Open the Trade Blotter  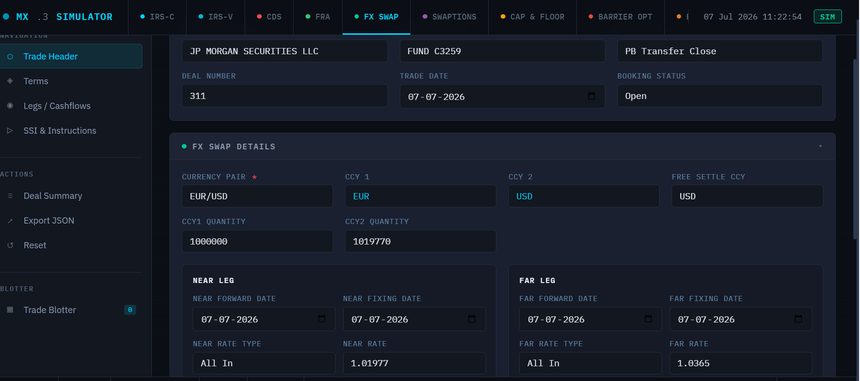50,310
